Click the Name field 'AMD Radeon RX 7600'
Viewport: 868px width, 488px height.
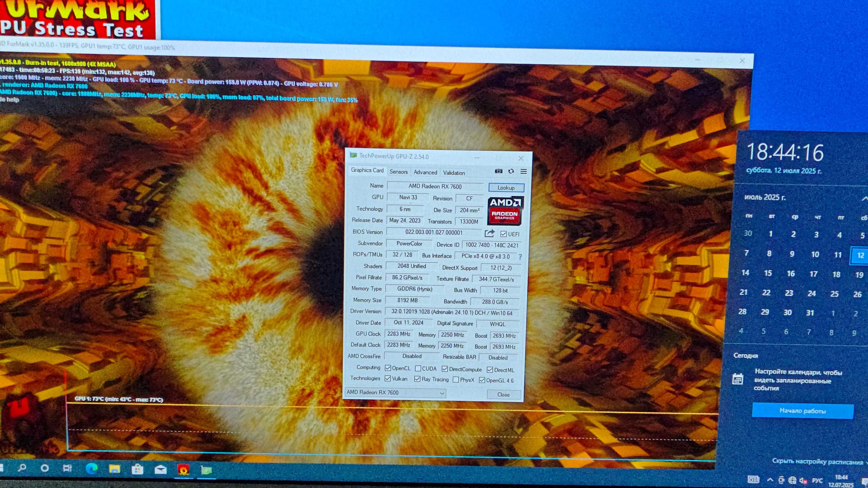tap(435, 187)
